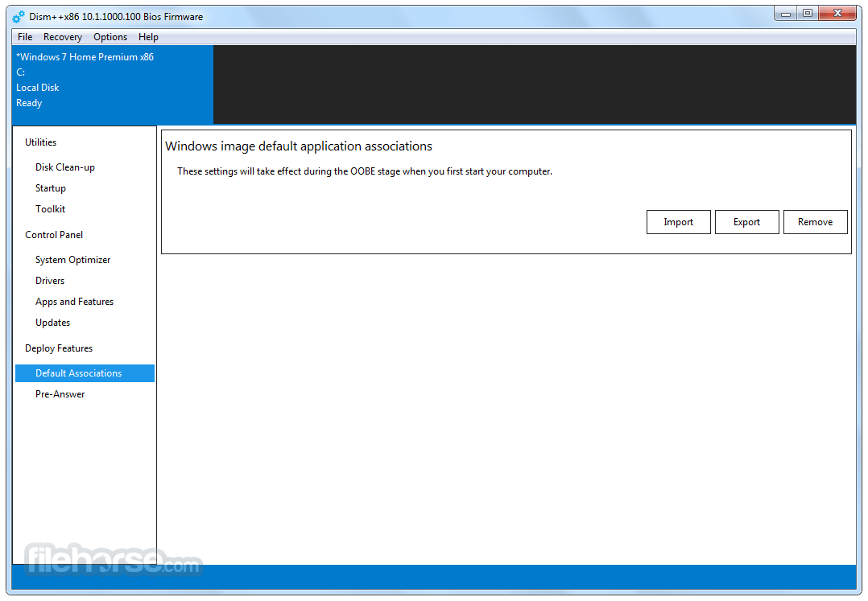
Task: Open the Options menu
Action: click(110, 37)
